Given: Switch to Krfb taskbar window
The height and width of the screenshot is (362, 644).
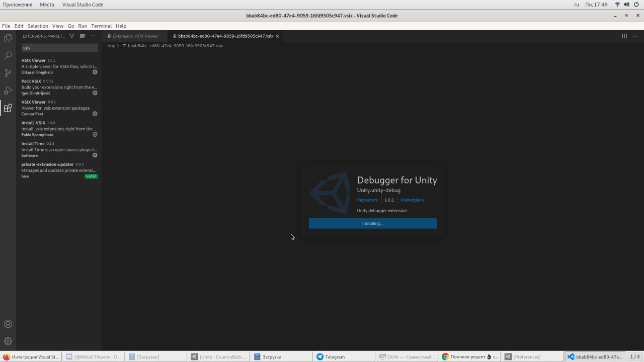Looking at the screenshot, I should [407, 357].
